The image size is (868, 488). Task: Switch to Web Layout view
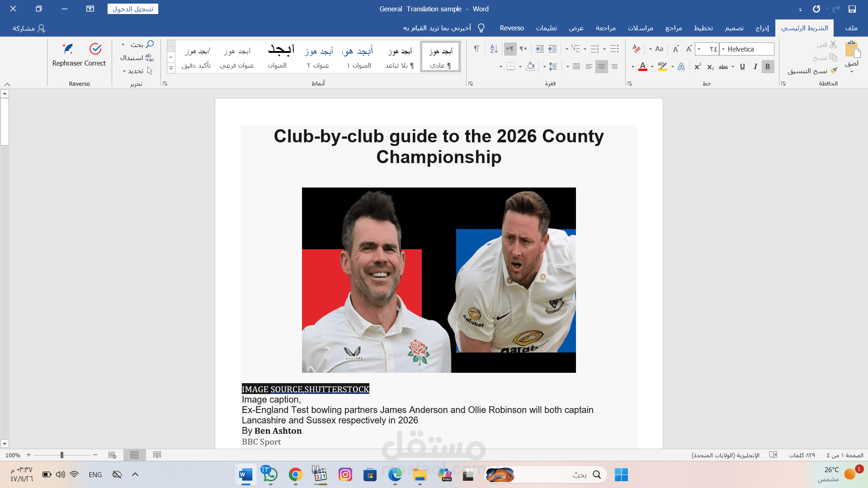point(112,455)
